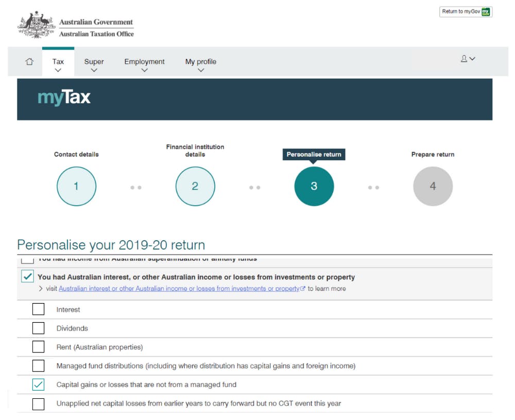This screenshot has width=515, height=420.
Task: Expand the 'visit Australian interest' info chevron
Action: (x=41, y=289)
